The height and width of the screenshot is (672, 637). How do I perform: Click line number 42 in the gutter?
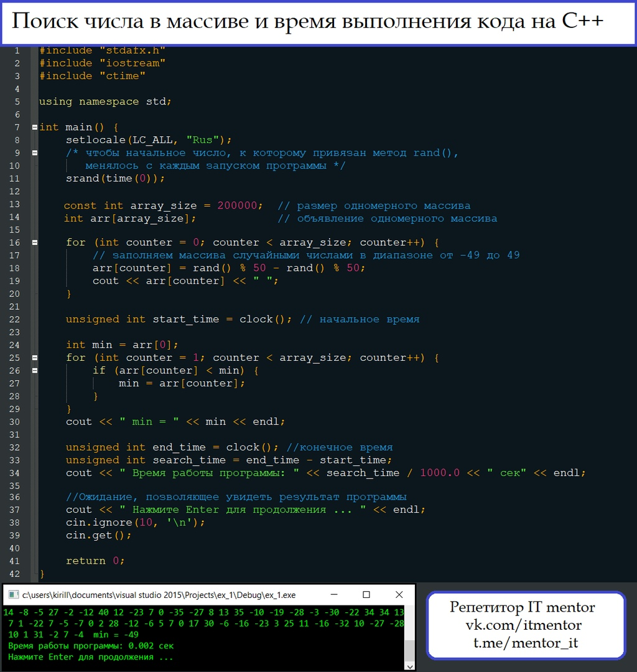(14, 574)
